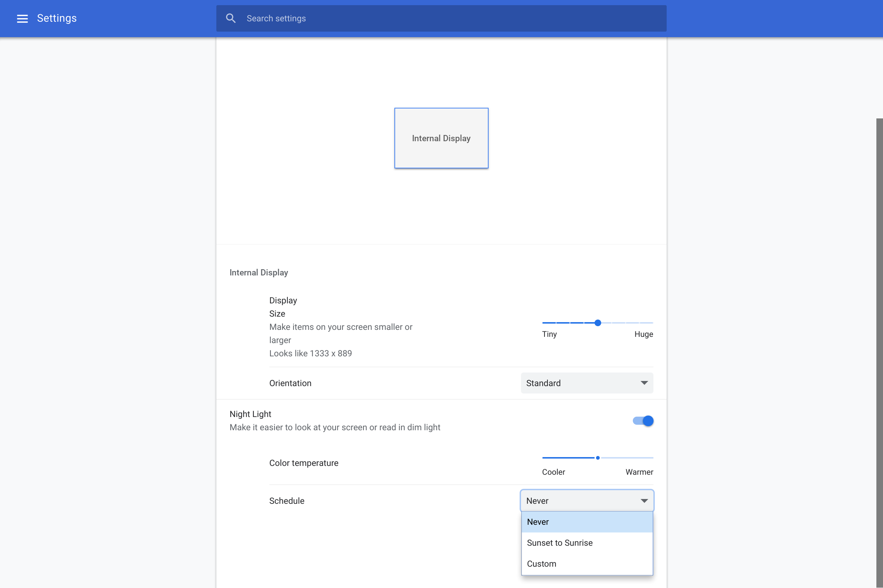The height and width of the screenshot is (588, 883).
Task: Click the Tiny label under the size slider
Action: [549, 334]
